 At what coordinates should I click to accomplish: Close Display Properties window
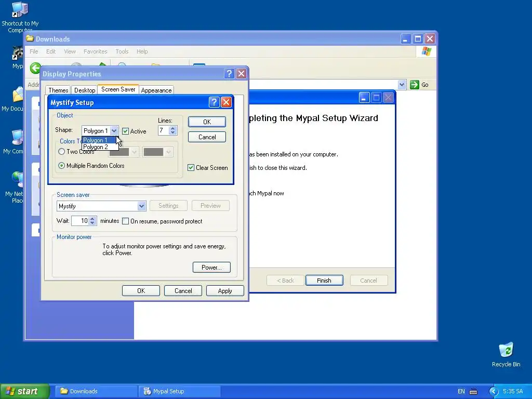[x=241, y=74]
